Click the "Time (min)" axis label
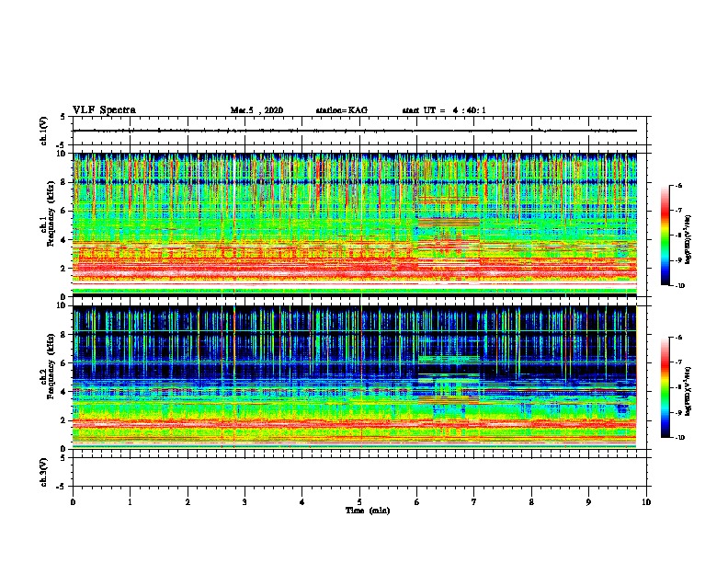 point(368,511)
